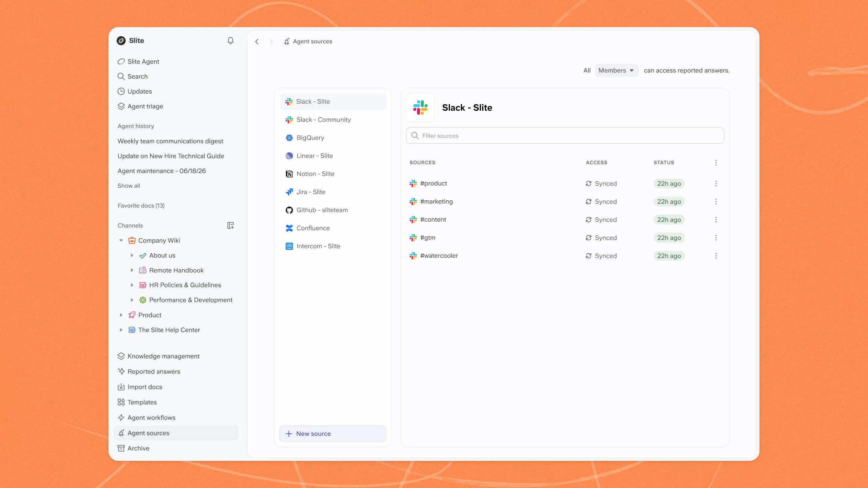The width and height of the screenshot is (868, 488).
Task: Select the BigQuery source
Action: 333,138
